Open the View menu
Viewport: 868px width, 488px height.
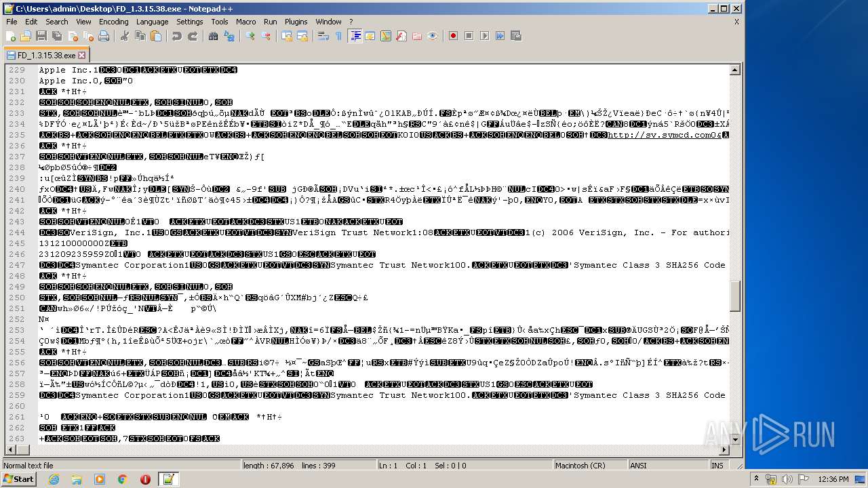pyautogui.click(x=83, y=22)
